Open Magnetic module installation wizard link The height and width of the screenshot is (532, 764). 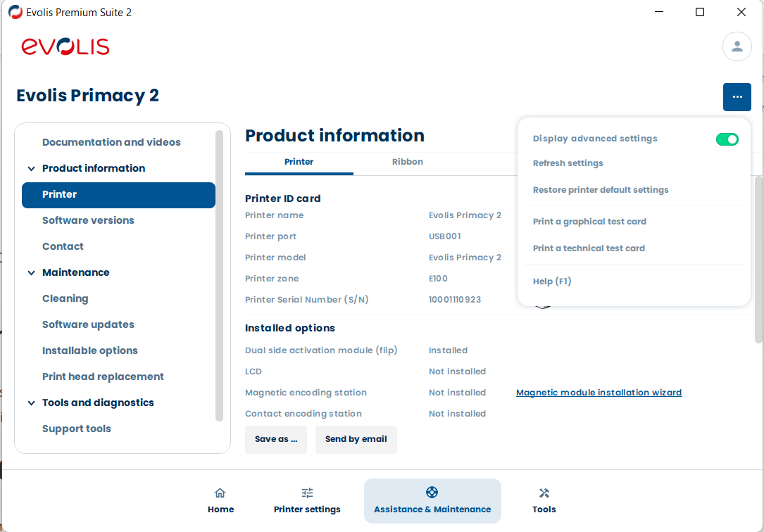pyautogui.click(x=599, y=393)
